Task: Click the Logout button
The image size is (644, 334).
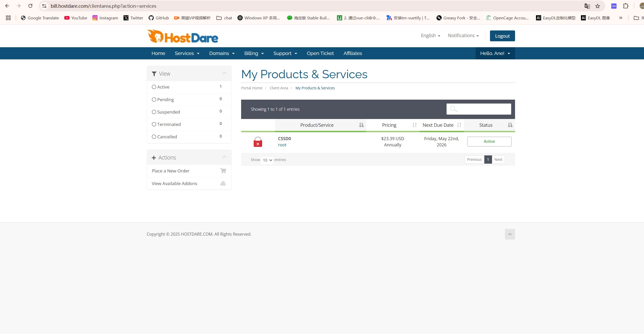Action: [502, 36]
